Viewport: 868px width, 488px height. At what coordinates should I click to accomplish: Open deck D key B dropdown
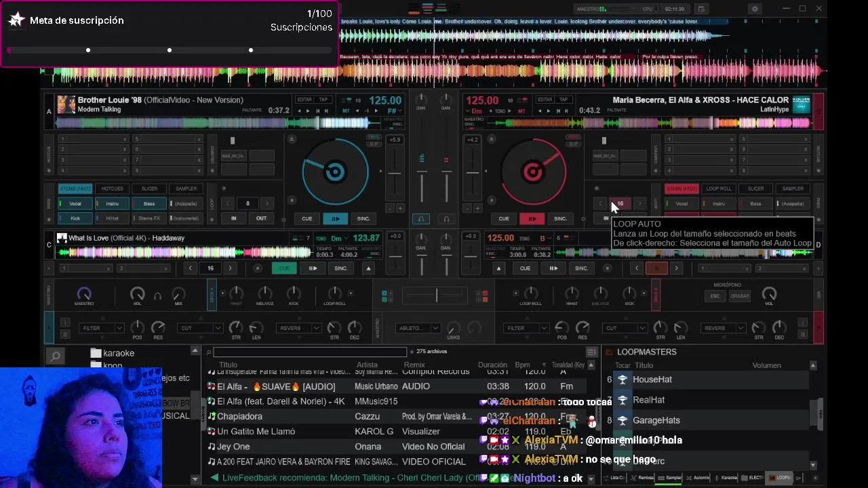(547, 239)
